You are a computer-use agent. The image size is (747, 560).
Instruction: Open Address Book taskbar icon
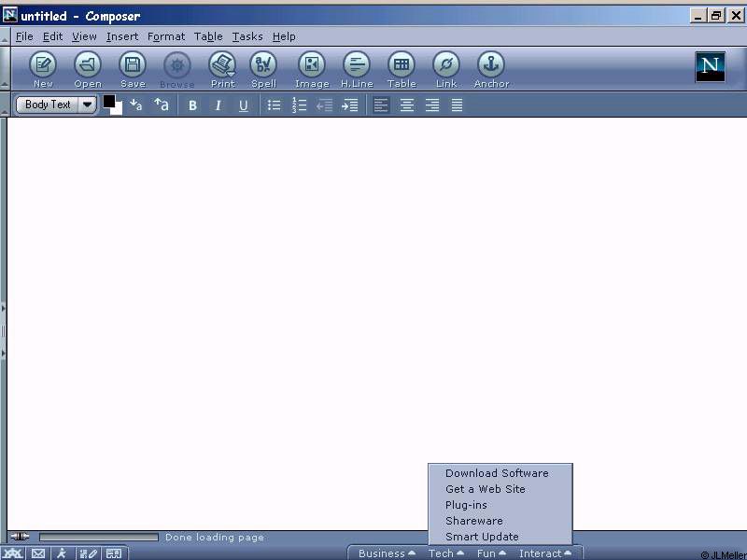tap(114, 553)
